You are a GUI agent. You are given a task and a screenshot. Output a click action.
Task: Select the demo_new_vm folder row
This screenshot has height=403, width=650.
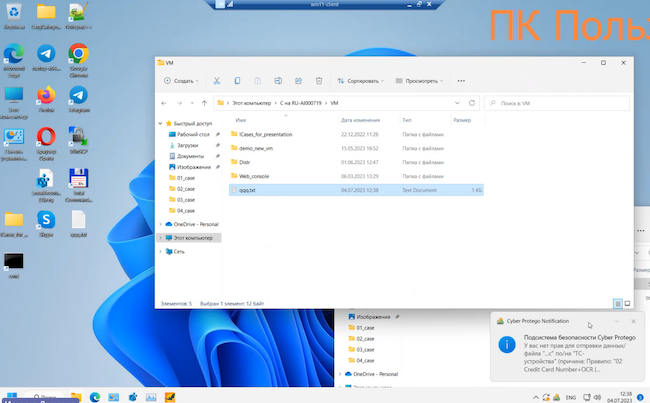click(356, 148)
